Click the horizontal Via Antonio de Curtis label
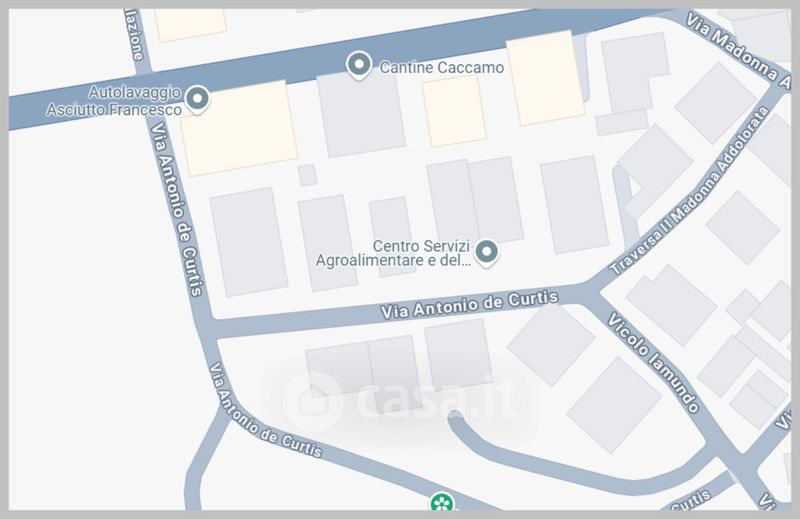The image size is (800, 519). [470, 305]
